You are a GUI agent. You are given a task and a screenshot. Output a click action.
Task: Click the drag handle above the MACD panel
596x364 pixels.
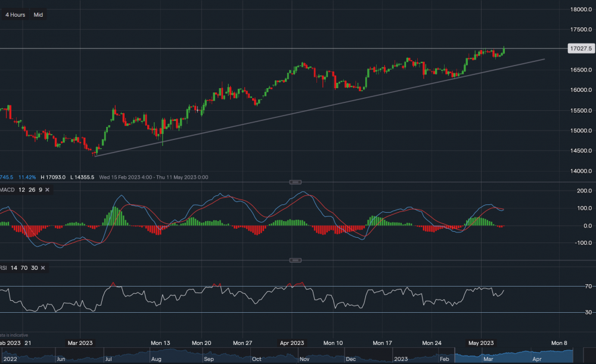(295, 182)
